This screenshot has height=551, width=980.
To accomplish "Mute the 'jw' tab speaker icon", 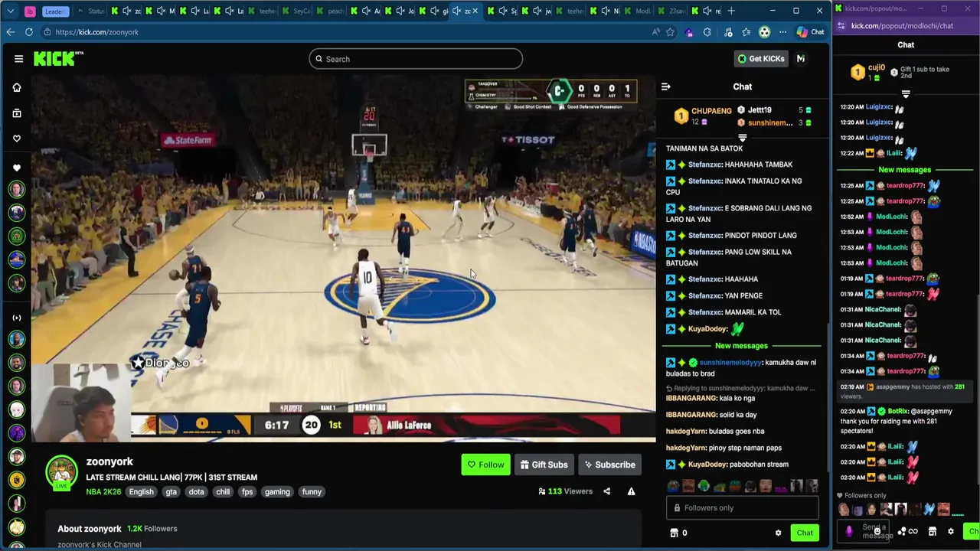I will [x=537, y=11].
